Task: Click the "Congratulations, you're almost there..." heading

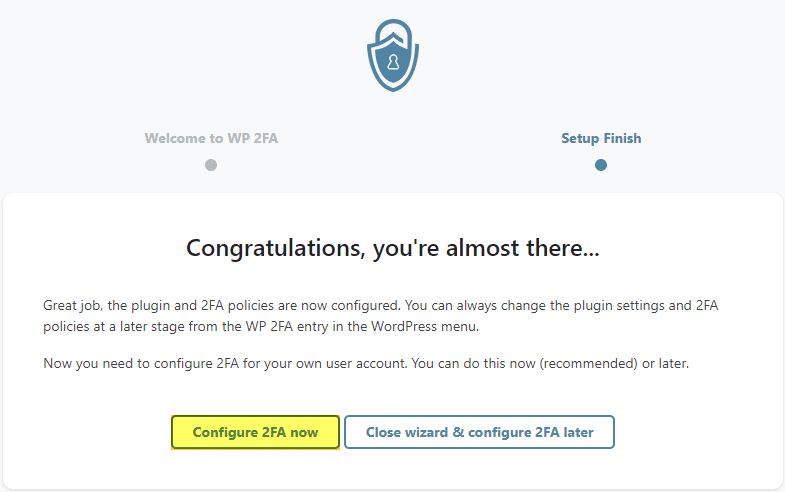Action: [x=393, y=248]
